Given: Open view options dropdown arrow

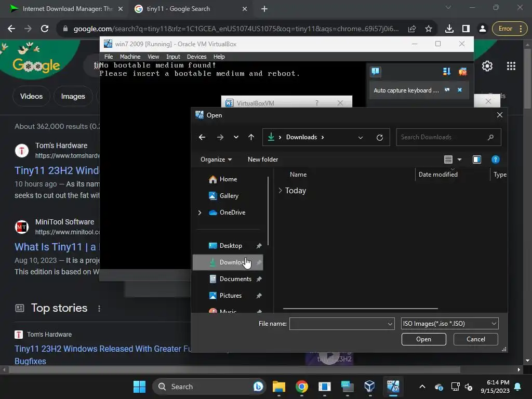Looking at the screenshot, I should coord(459,159).
